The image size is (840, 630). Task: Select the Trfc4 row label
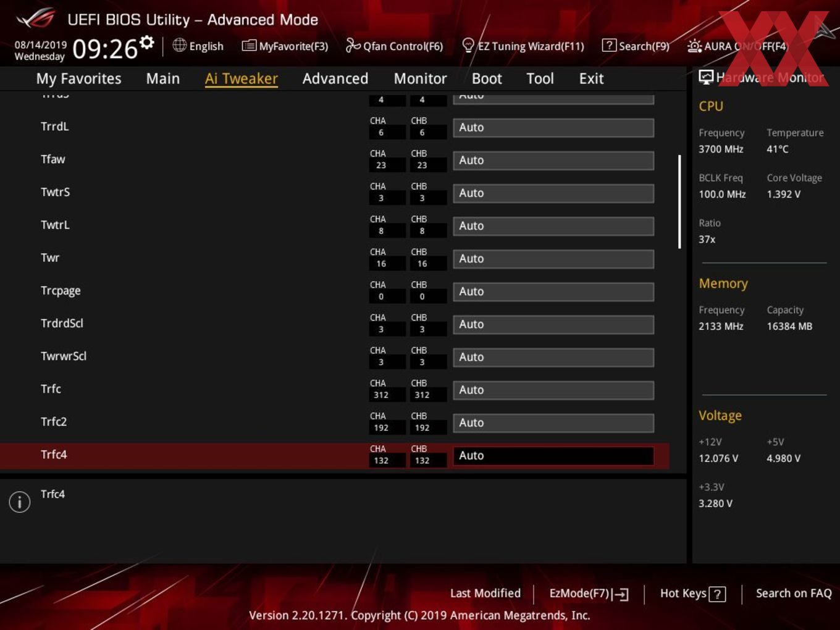coord(54,455)
